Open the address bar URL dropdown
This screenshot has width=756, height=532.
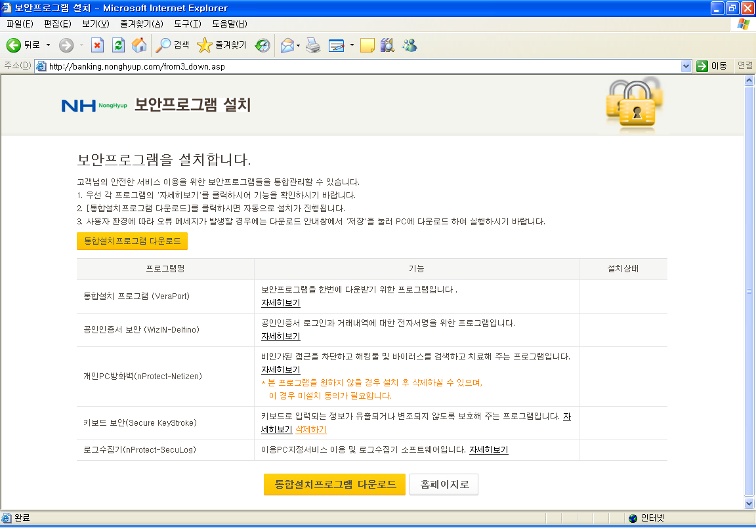tap(686, 66)
